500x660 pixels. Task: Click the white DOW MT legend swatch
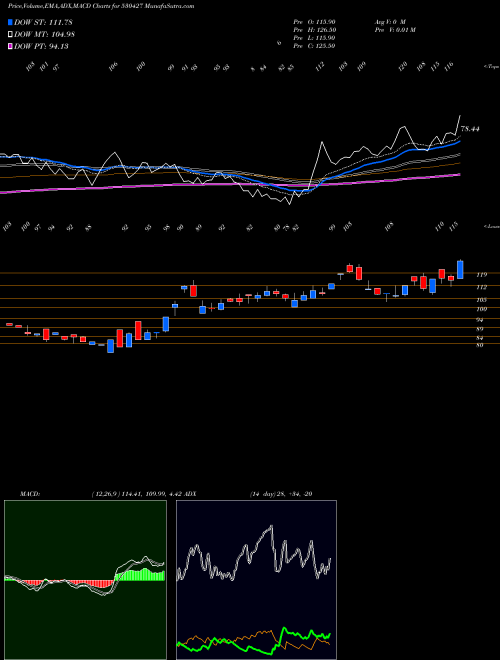[10, 35]
